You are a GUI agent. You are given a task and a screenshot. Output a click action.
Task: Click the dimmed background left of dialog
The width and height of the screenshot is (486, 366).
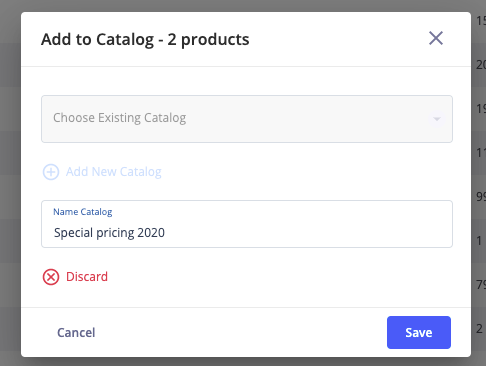click(10, 183)
